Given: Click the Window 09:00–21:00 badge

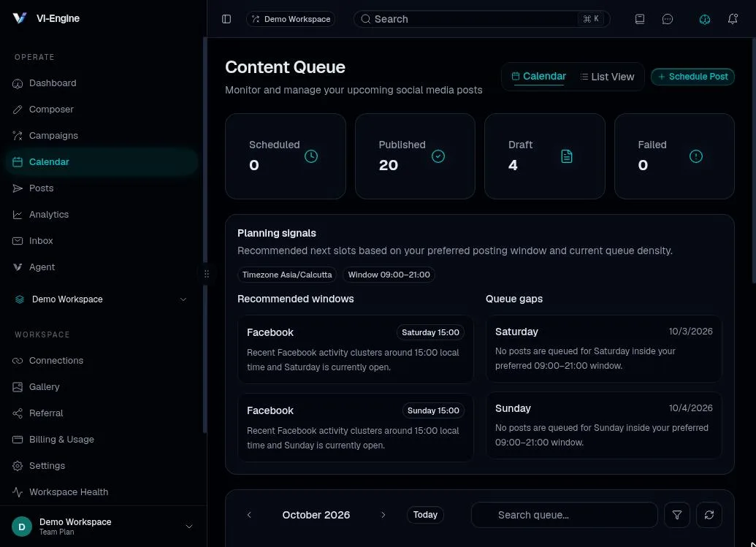Looking at the screenshot, I should pos(389,275).
